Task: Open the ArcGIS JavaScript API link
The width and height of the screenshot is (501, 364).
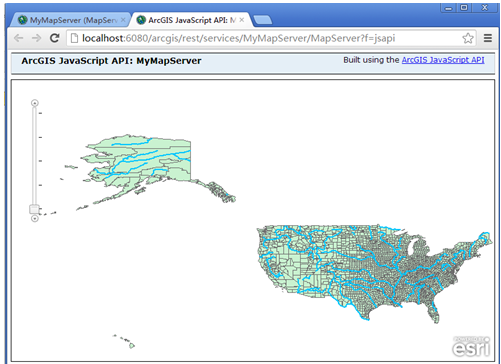Action: [x=443, y=60]
